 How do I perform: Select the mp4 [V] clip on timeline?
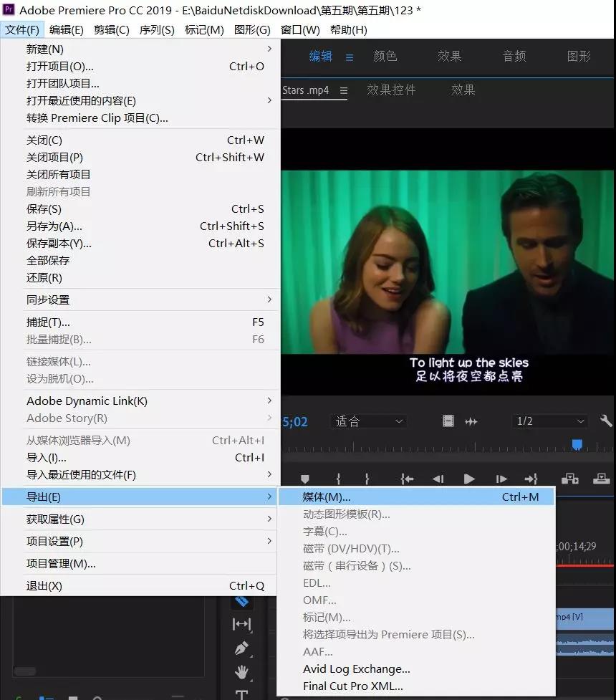pos(584,618)
